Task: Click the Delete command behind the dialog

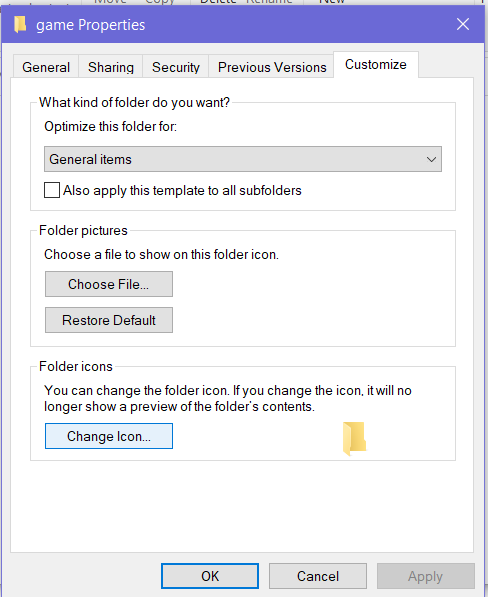Action: click(218, 2)
